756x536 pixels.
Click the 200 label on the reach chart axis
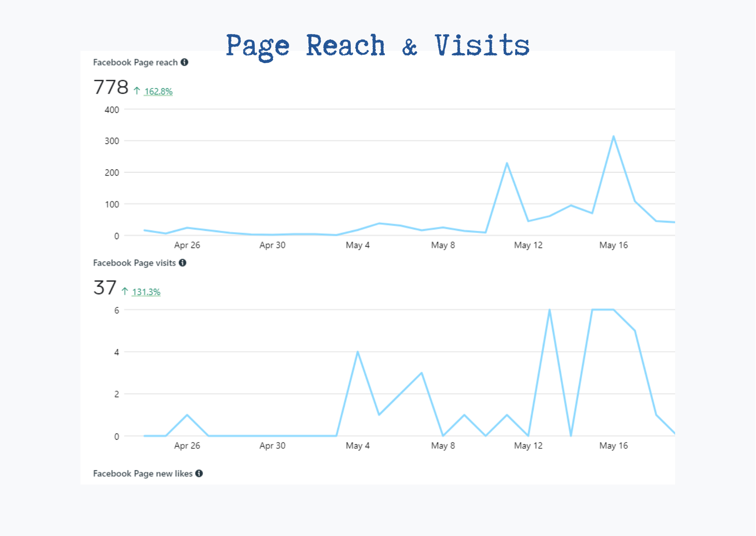pyautogui.click(x=112, y=172)
